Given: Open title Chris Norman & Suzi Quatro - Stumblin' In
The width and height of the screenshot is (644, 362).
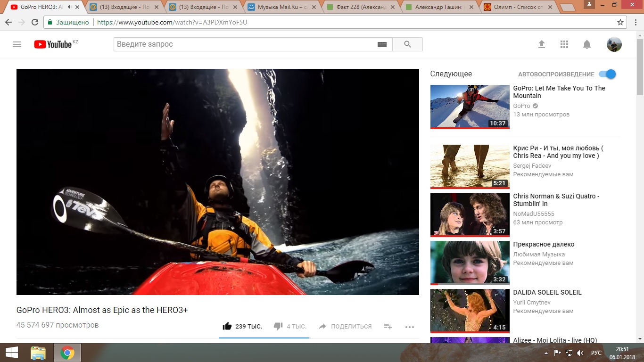Looking at the screenshot, I should coord(556,200).
